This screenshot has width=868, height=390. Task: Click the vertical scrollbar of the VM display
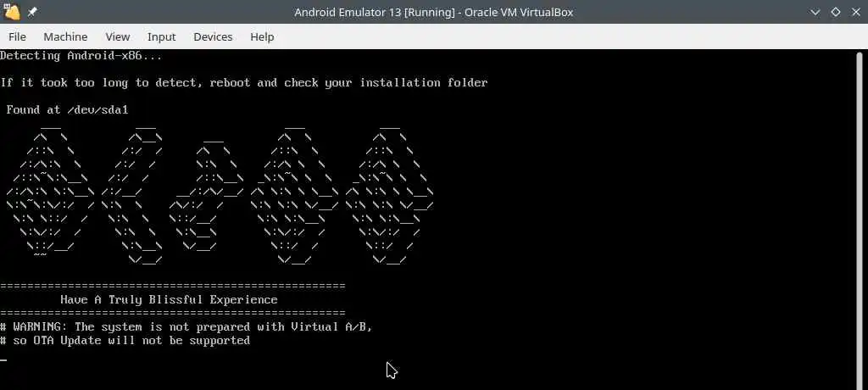click(860, 220)
